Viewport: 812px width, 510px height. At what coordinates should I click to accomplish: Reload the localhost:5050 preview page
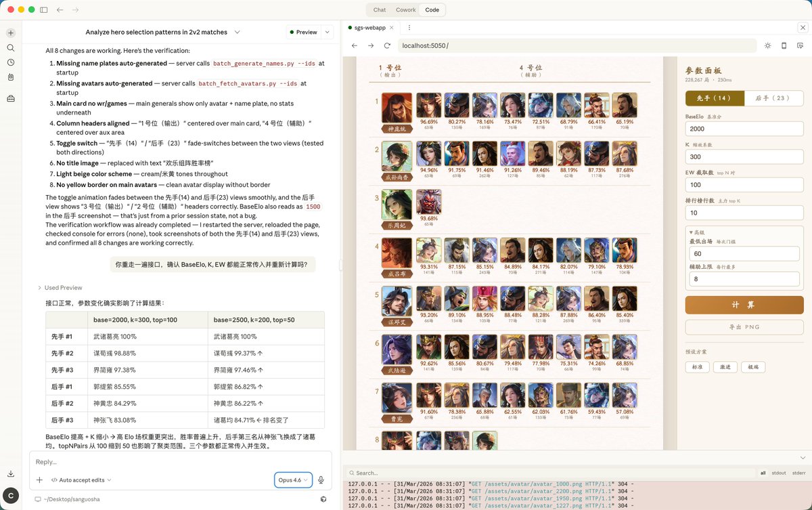coord(386,46)
